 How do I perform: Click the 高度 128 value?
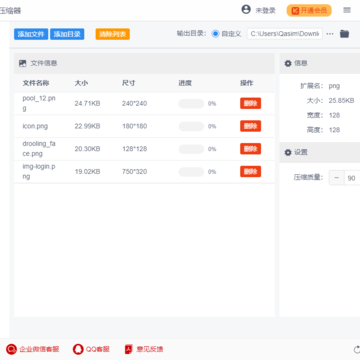(x=334, y=130)
